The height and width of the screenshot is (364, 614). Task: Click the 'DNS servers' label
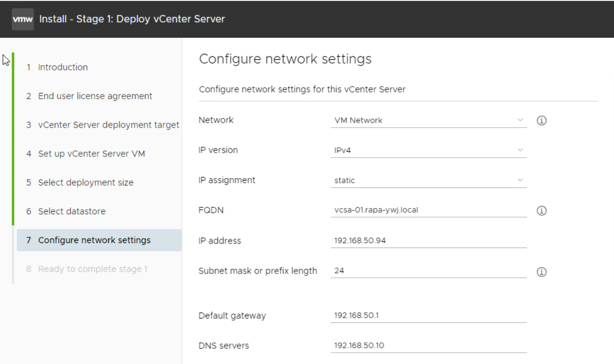(x=223, y=345)
